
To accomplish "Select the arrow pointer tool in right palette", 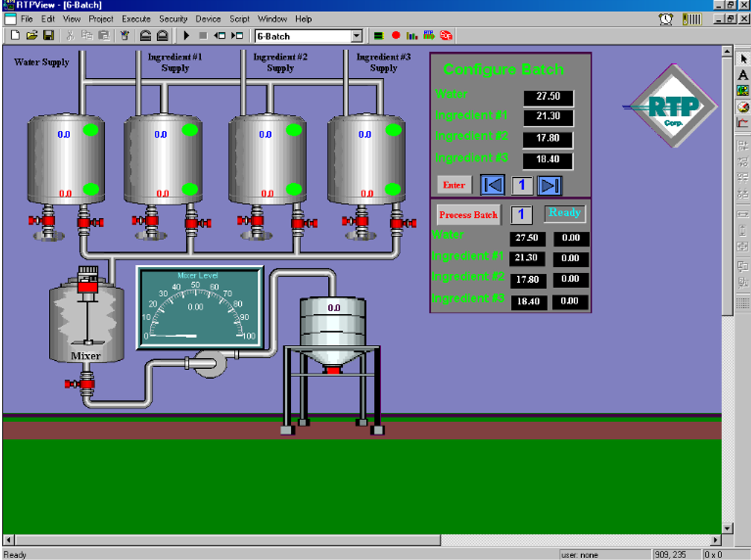I will point(743,59).
